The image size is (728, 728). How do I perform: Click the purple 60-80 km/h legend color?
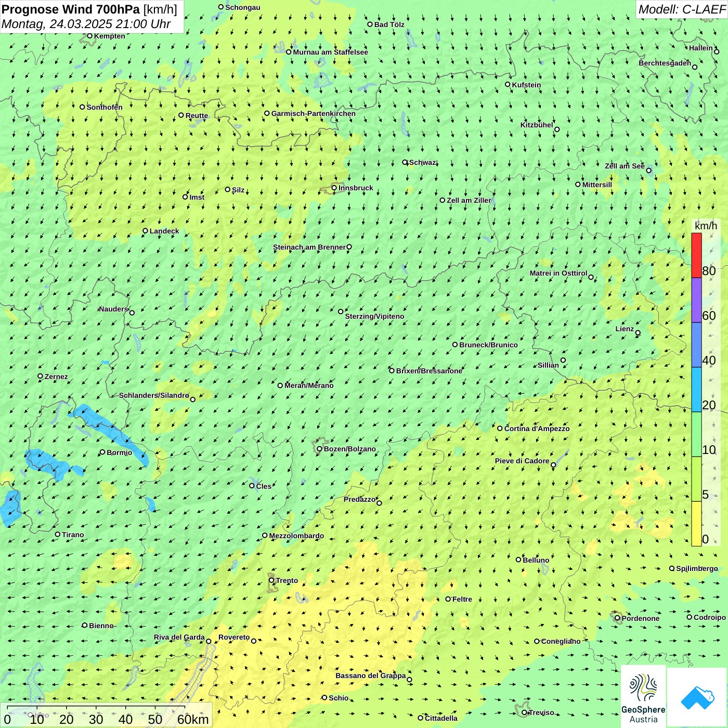696,300
